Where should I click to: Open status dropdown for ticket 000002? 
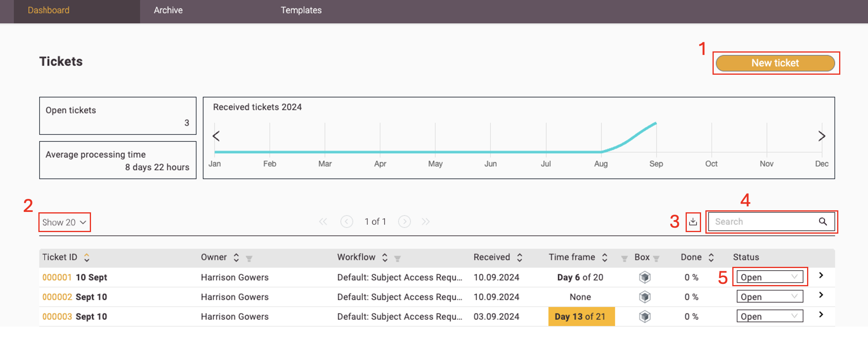coord(769,297)
